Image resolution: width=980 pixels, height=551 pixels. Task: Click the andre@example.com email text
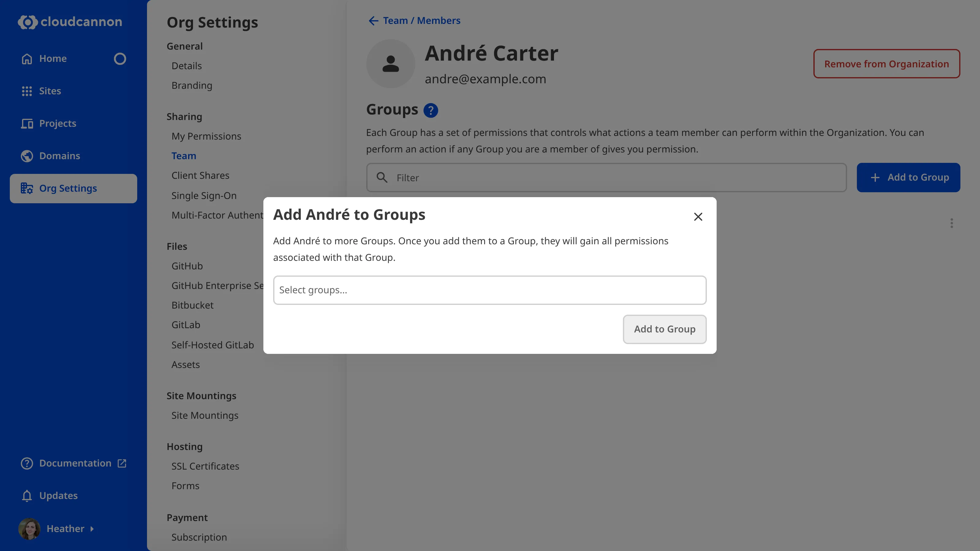click(485, 79)
